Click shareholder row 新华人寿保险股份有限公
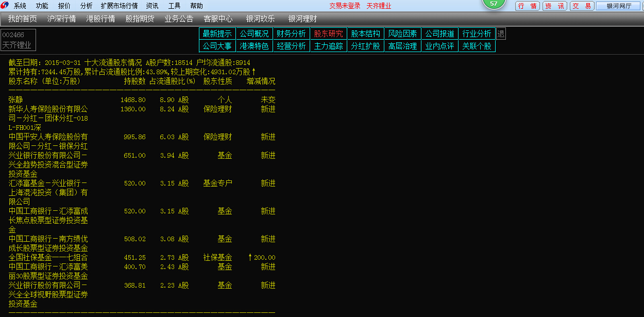 (x=48, y=109)
